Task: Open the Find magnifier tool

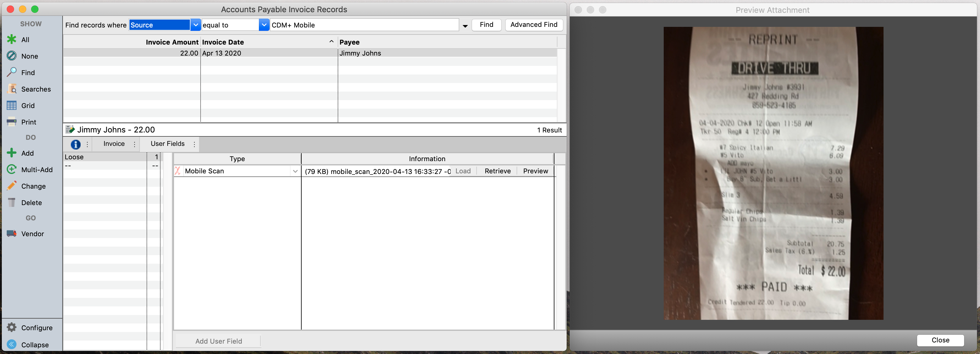Action: click(x=12, y=72)
